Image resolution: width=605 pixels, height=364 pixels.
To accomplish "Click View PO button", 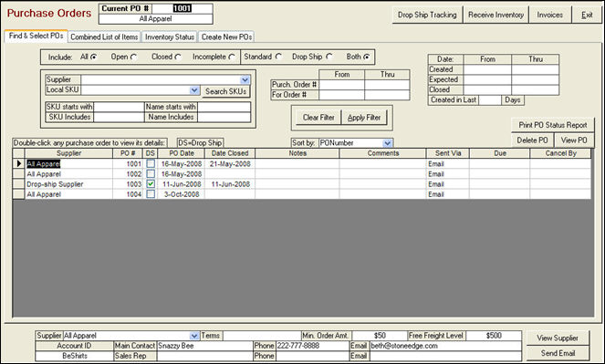I will point(574,140).
